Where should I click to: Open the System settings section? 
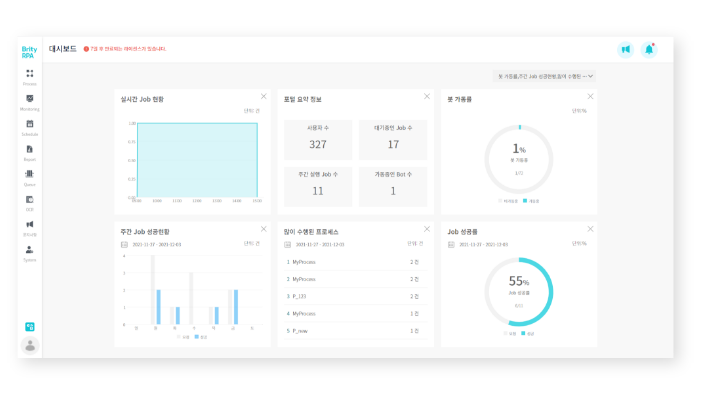pyautogui.click(x=30, y=253)
